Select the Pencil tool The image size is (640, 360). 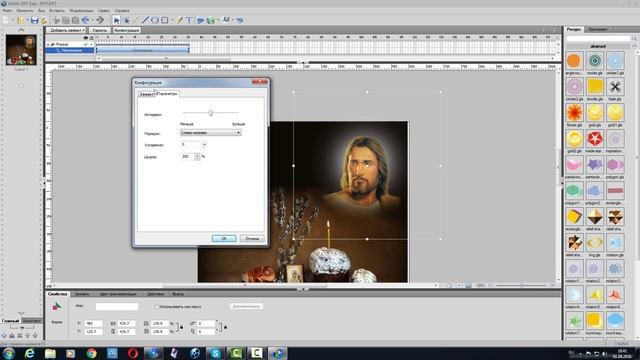179,20
